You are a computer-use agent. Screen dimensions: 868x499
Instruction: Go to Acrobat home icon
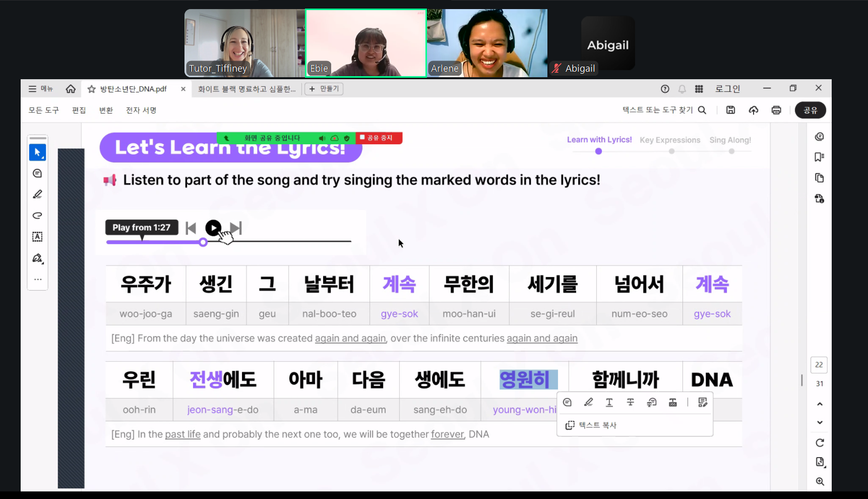71,89
